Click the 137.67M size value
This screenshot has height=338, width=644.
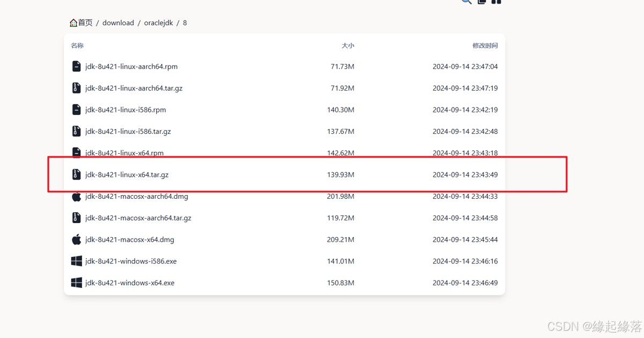click(x=341, y=131)
